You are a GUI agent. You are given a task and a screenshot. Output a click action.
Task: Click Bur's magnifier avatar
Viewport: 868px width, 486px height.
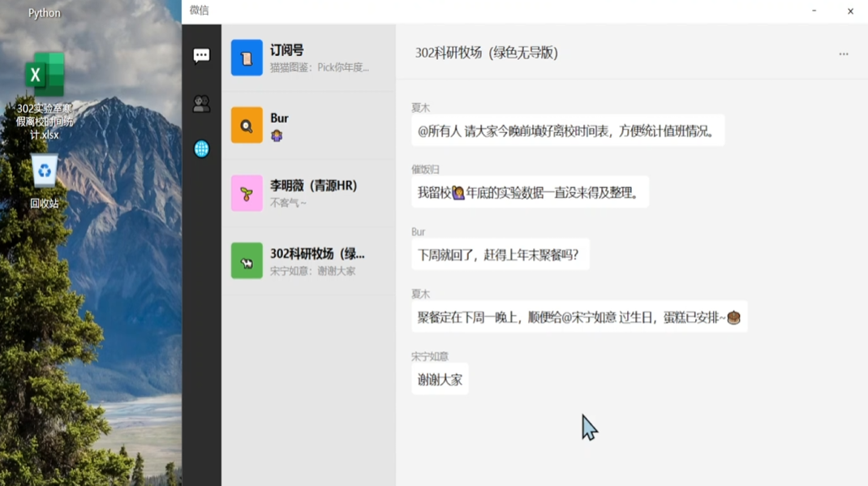click(x=247, y=126)
